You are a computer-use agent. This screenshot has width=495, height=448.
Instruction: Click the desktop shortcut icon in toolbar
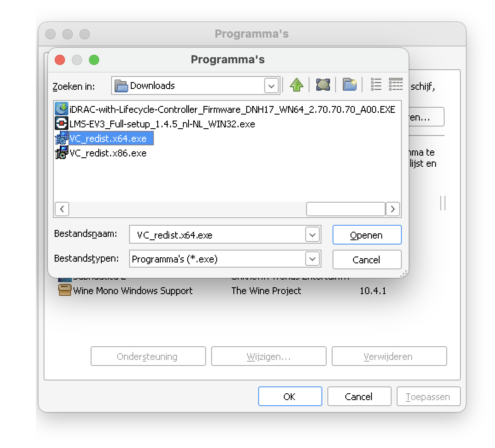(323, 85)
